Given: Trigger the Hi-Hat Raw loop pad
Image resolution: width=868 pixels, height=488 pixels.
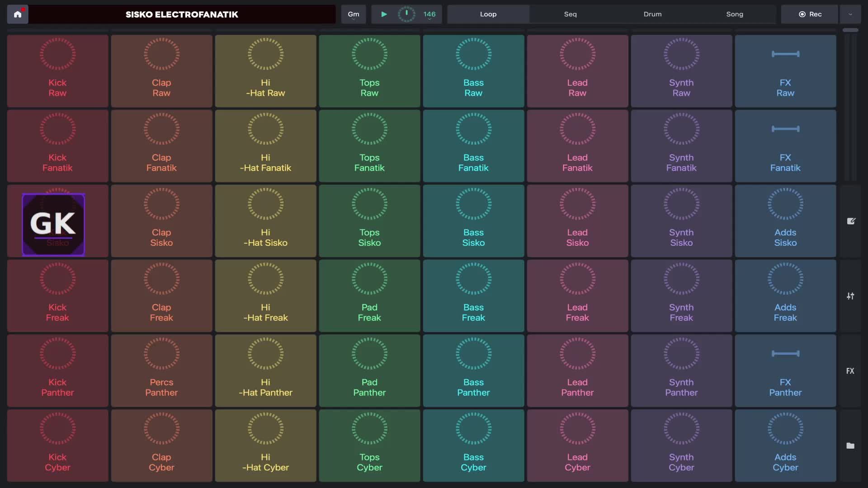Looking at the screenshot, I should pyautogui.click(x=266, y=71).
